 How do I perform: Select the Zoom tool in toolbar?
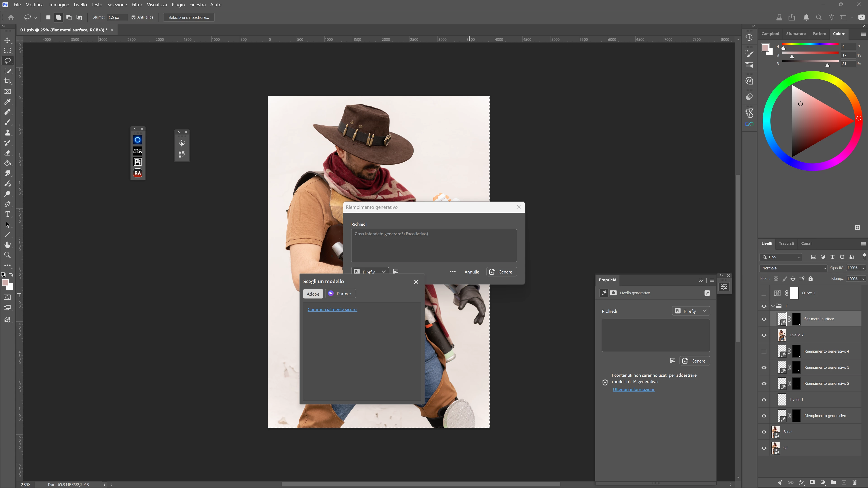tap(7, 255)
